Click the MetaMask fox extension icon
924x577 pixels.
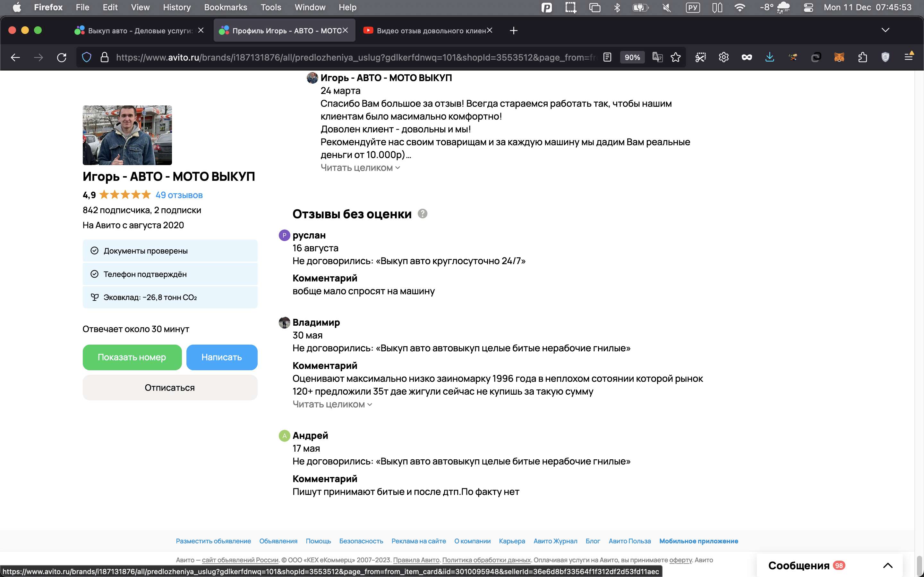[x=839, y=57]
